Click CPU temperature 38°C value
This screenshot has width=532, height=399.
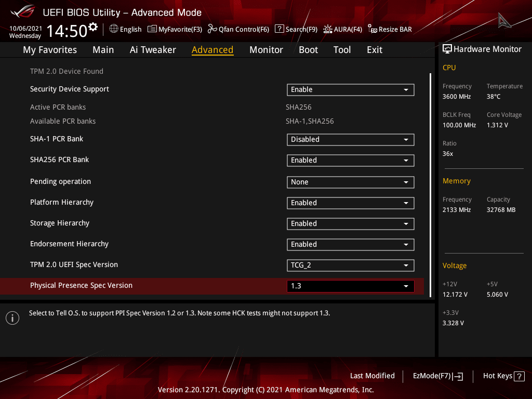[494, 97]
